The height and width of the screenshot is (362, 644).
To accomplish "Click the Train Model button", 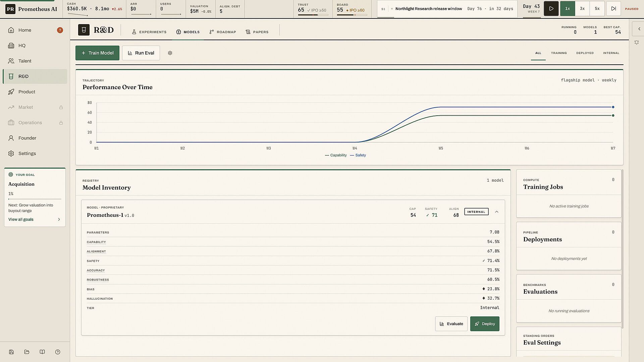I will (97, 53).
